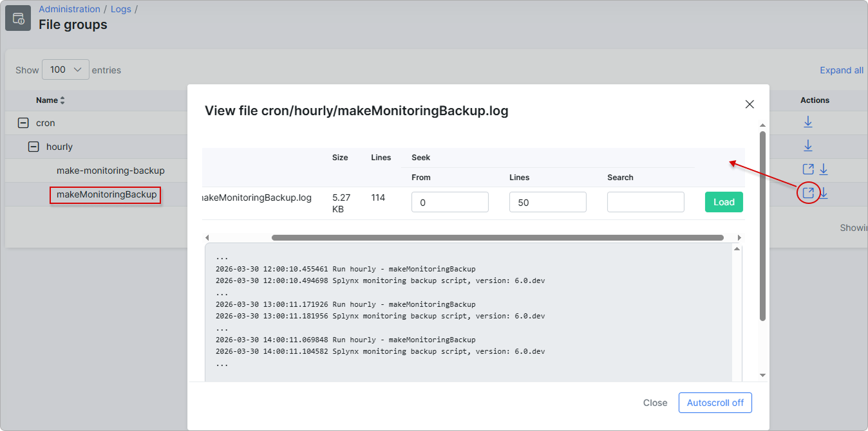Click the log line at 14:00:11.104582
868x431 pixels.
[x=381, y=351]
